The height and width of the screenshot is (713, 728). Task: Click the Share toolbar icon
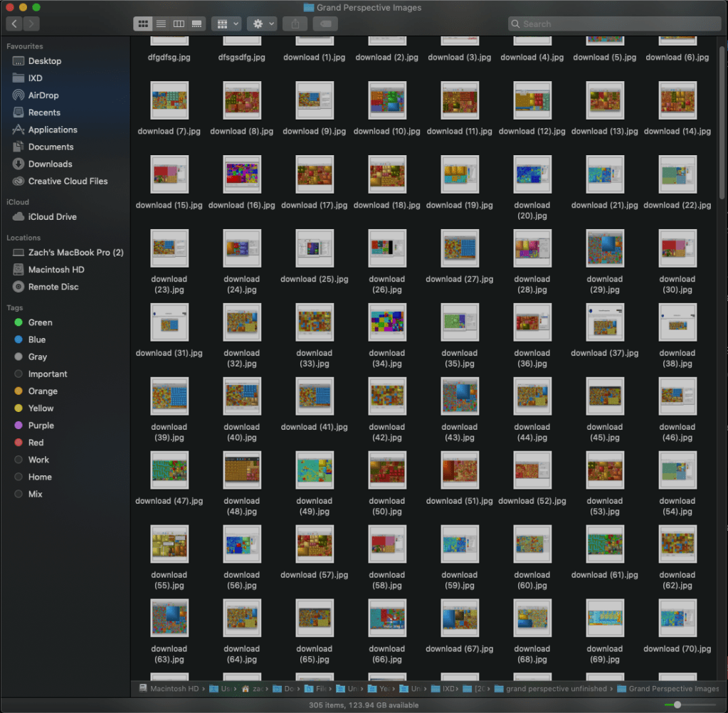(295, 23)
